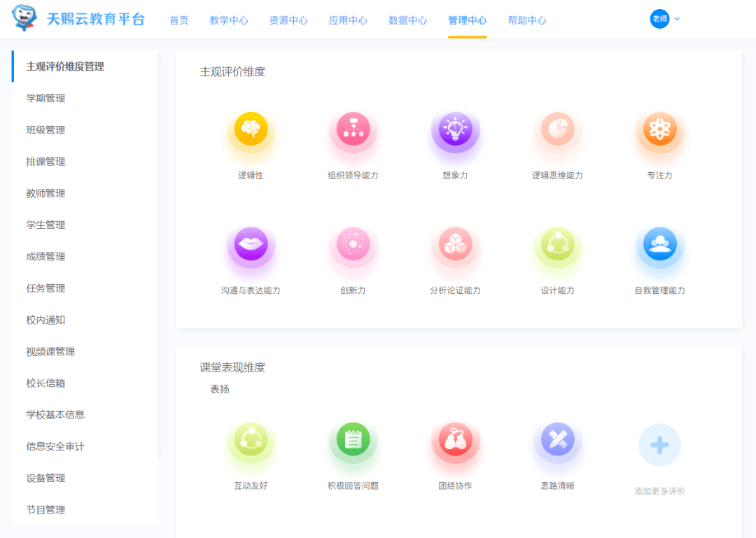
Task: Click the 自我管理能力 people icon
Action: [x=659, y=244]
